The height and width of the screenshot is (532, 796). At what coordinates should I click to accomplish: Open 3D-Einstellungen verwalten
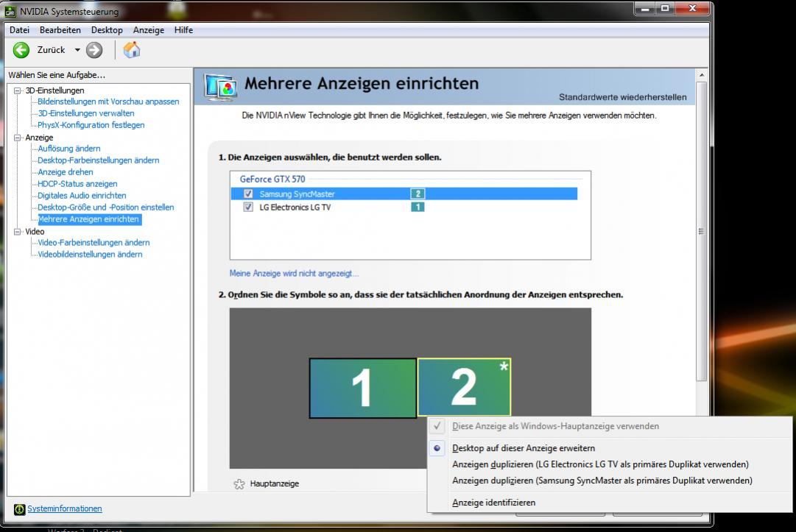[x=86, y=113]
